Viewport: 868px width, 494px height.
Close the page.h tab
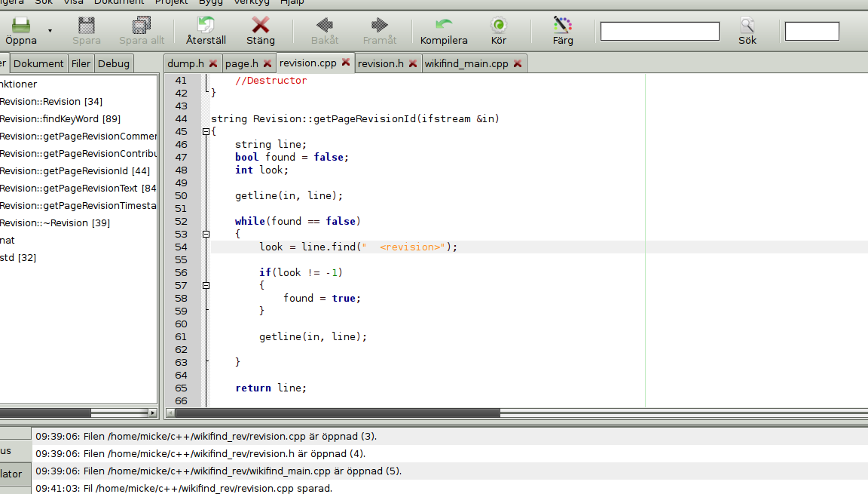coord(267,63)
